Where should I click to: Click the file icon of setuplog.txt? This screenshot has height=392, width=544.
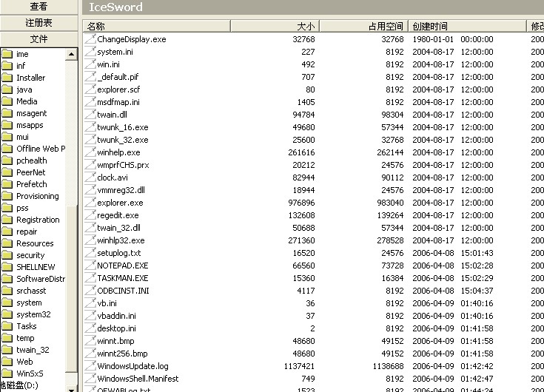tap(90, 253)
